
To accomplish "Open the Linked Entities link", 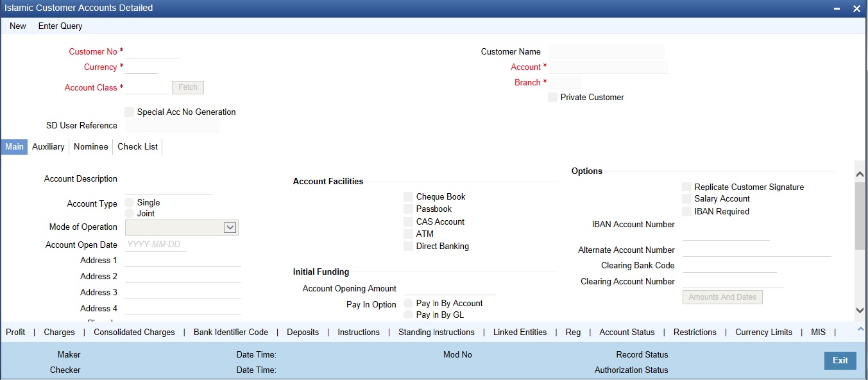I will 520,332.
